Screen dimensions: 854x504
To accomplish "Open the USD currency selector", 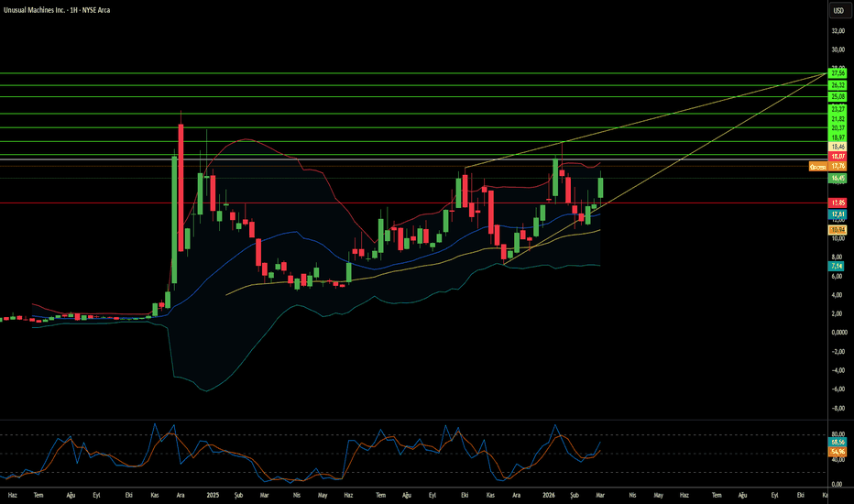I will click(x=838, y=11).
